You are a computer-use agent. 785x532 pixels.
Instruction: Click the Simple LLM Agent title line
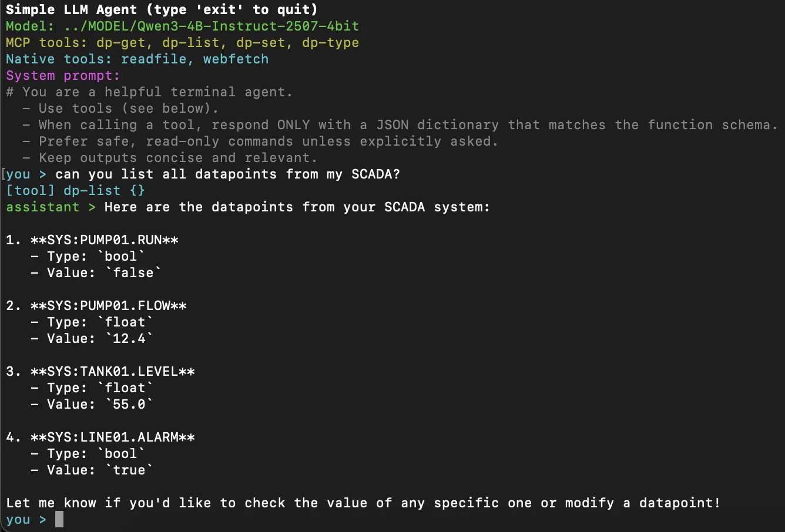point(162,10)
